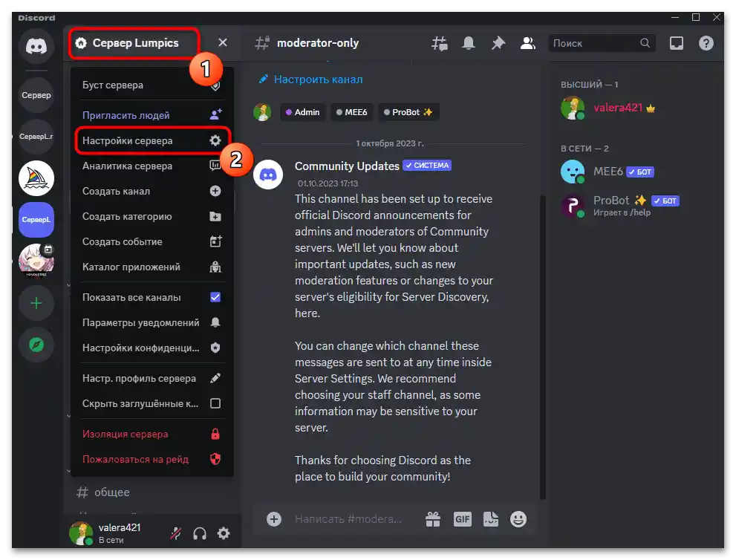Viewport: 736px width, 560px height.
Task: Expand the Сервер Lumpics server header
Action: coord(134,43)
